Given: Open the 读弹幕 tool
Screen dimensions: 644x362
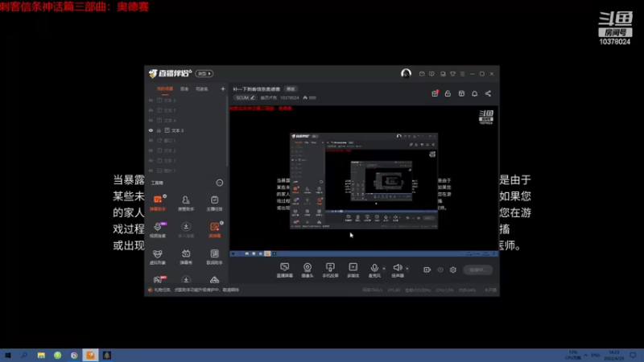Looking at the screenshot, I should pyautogui.click(x=214, y=230).
